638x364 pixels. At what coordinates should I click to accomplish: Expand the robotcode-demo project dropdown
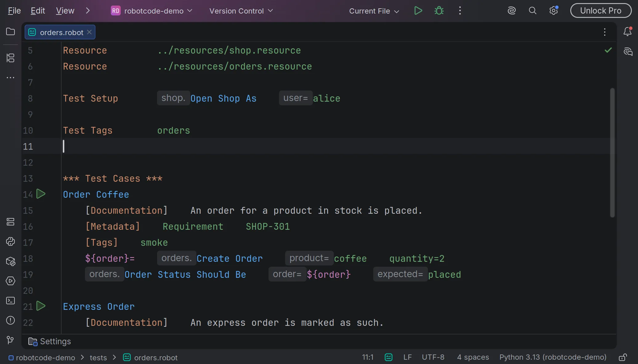[151, 11]
